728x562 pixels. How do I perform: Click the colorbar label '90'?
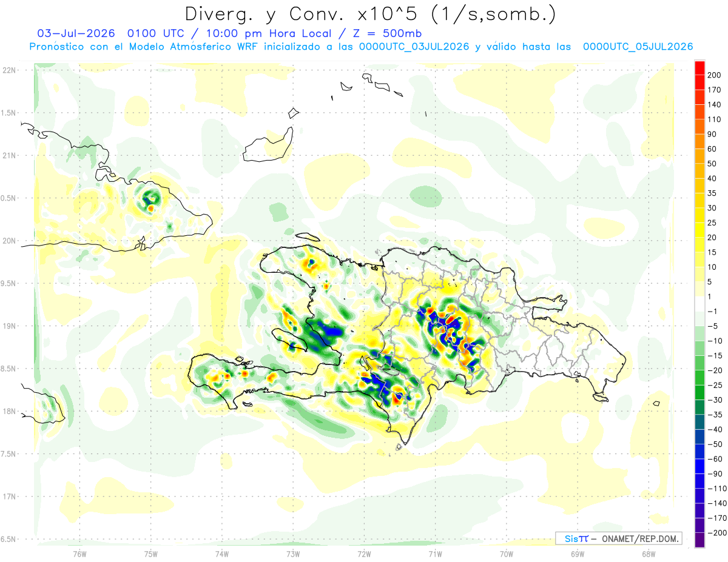[712, 134]
